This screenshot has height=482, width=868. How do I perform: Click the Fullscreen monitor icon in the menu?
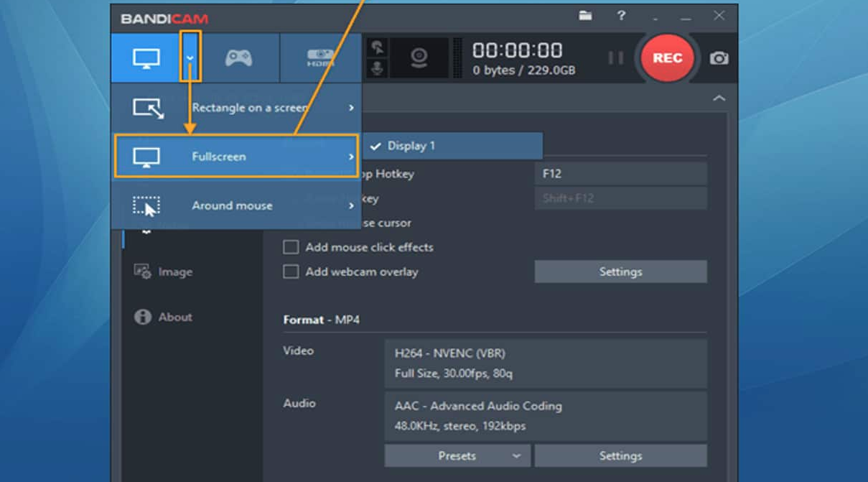point(146,157)
